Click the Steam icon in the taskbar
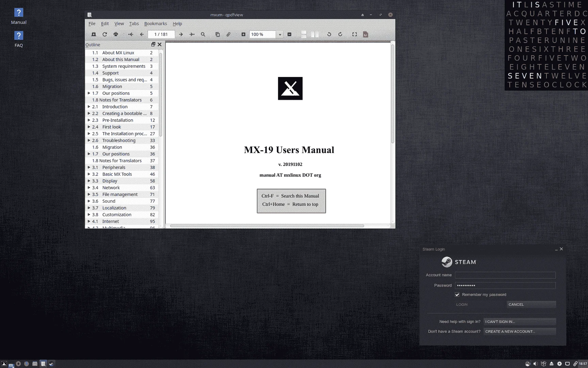 (51, 364)
